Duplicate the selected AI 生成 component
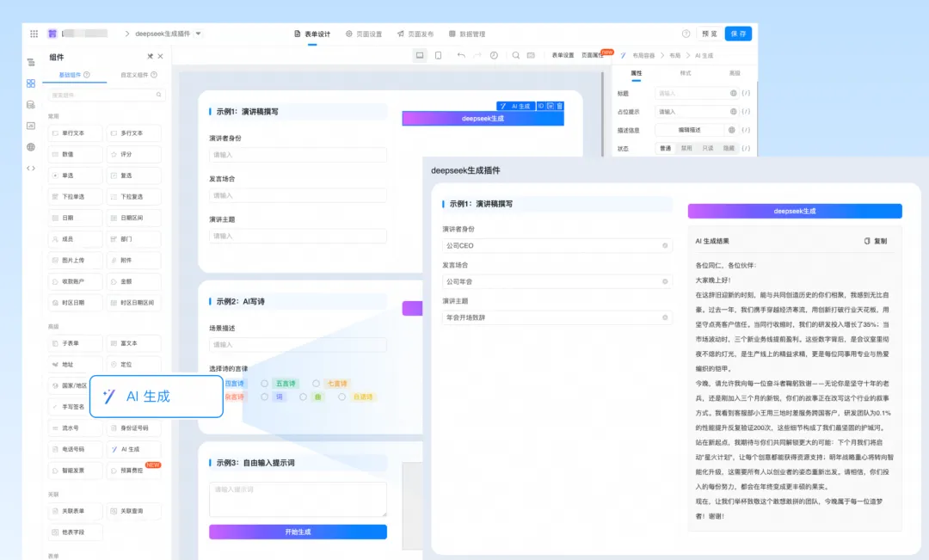This screenshot has width=929, height=560. coord(551,106)
